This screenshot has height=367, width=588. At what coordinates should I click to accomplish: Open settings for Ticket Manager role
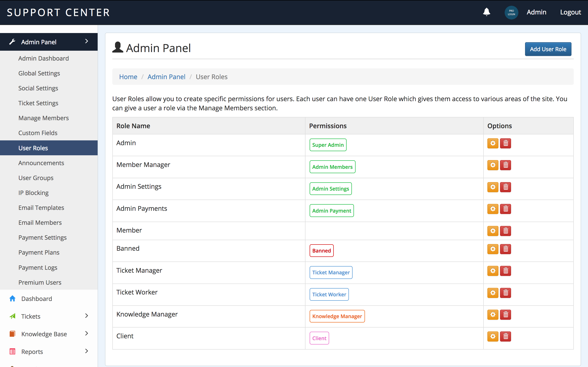pos(493,271)
